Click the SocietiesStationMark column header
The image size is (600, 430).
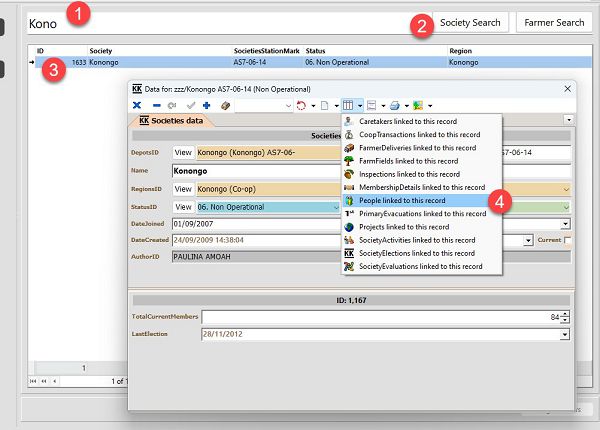[x=267, y=51]
